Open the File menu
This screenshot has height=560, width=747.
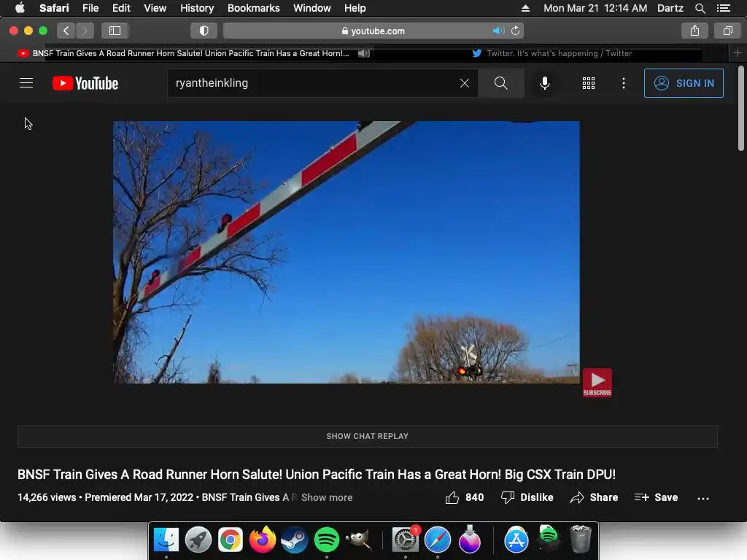[x=90, y=8]
